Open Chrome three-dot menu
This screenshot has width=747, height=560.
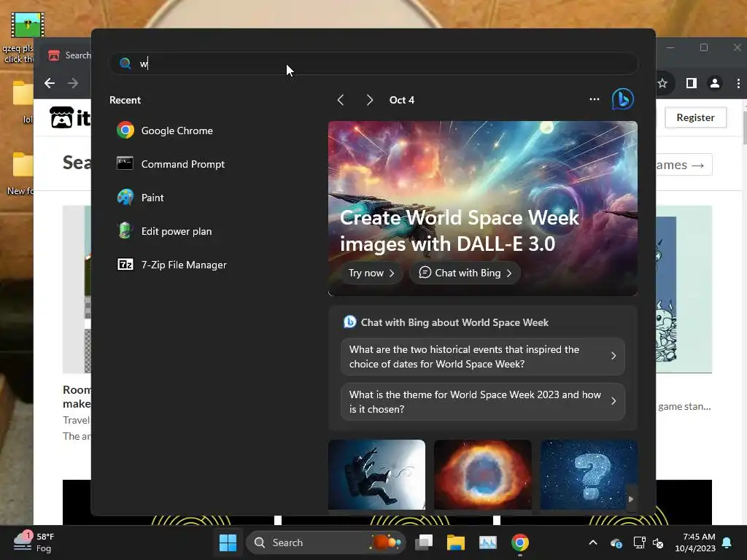coord(738,83)
